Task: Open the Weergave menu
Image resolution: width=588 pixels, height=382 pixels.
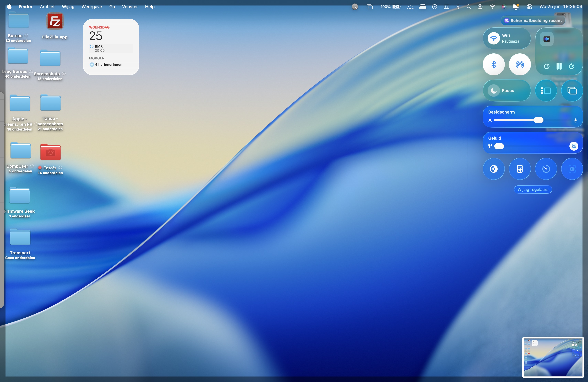Action: pyautogui.click(x=92, y=7)
